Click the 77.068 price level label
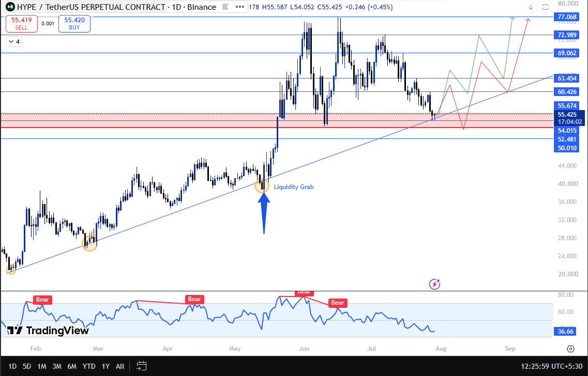588x376 pixels. point(567,17)
